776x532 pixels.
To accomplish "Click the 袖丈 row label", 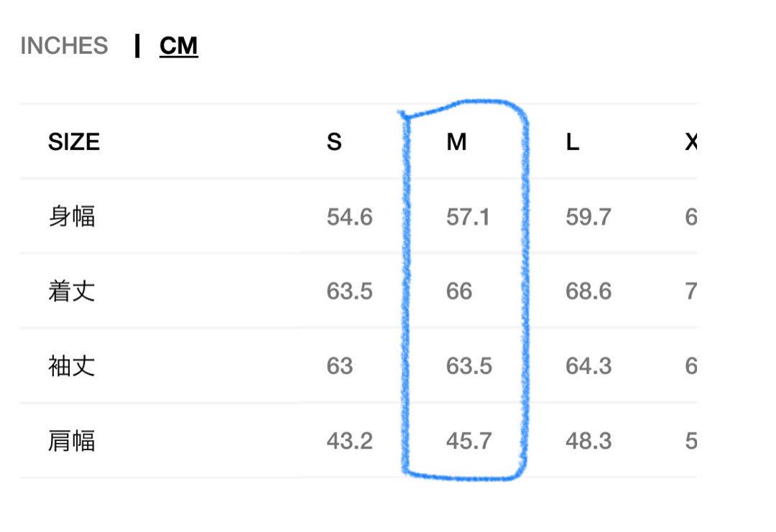I will tap(72, 366).
